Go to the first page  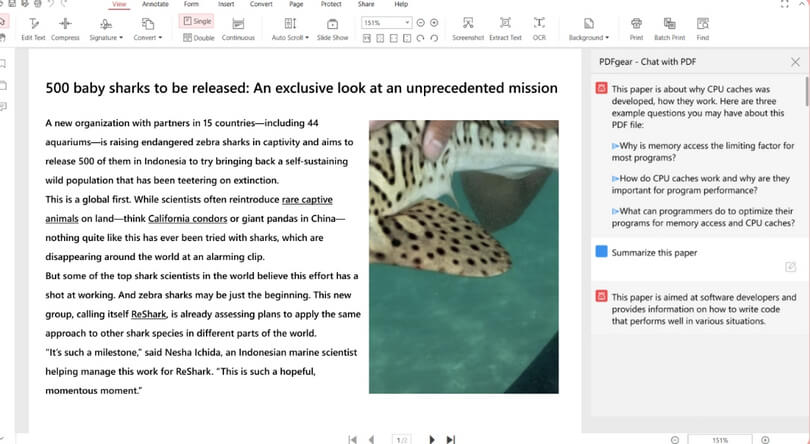tap(353, 439)
